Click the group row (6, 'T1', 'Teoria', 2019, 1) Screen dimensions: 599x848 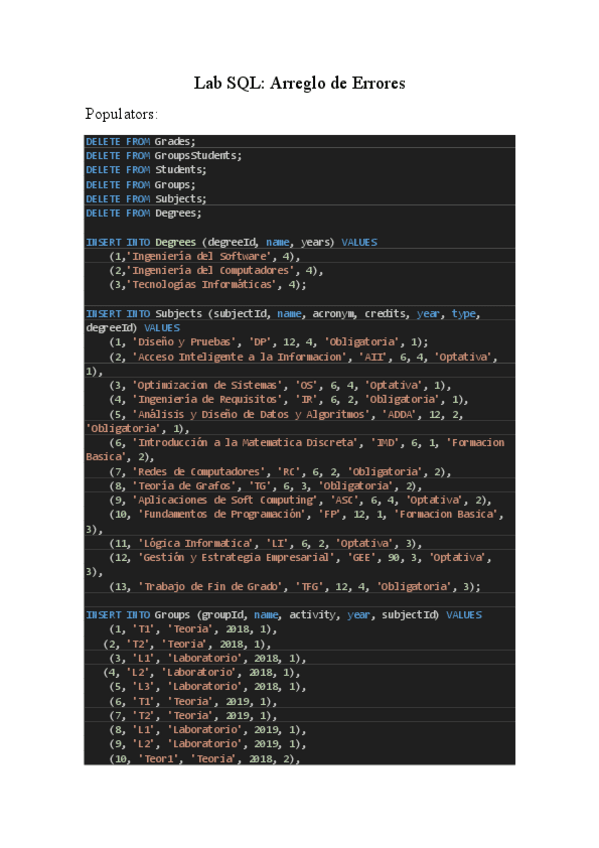click(193, 702)
